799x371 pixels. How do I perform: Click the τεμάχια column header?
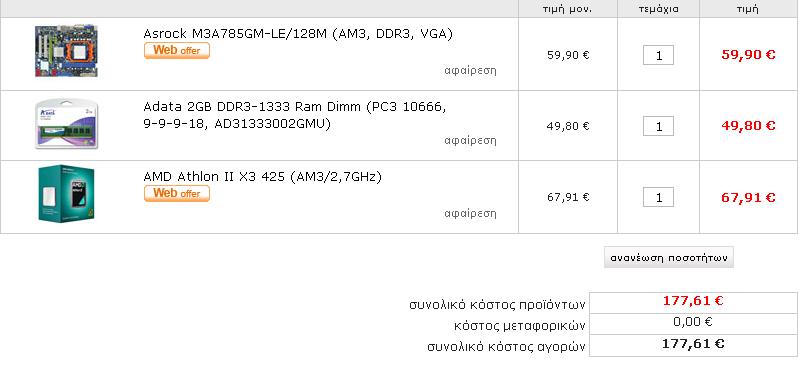(658, 9)
